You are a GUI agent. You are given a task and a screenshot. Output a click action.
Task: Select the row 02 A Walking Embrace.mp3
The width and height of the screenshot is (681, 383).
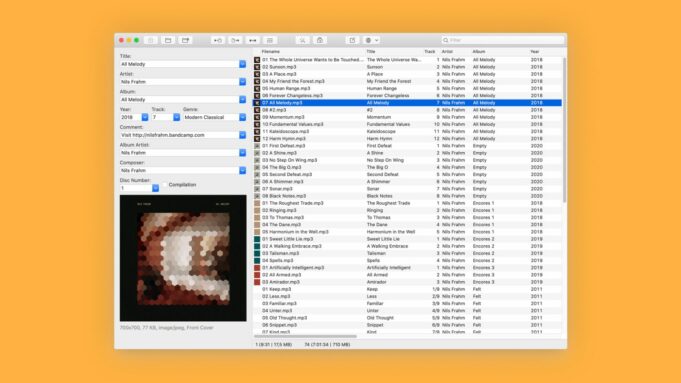click(407, 246)
